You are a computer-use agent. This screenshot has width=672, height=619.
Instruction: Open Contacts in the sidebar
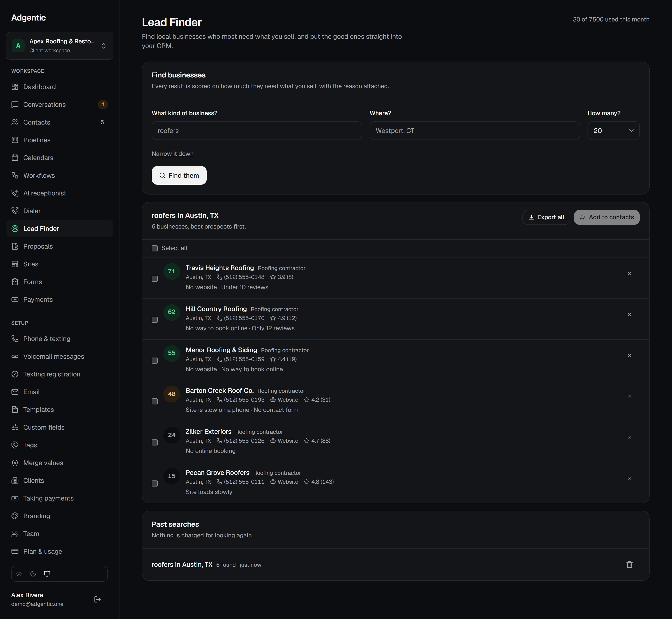(x=59, y=122)
